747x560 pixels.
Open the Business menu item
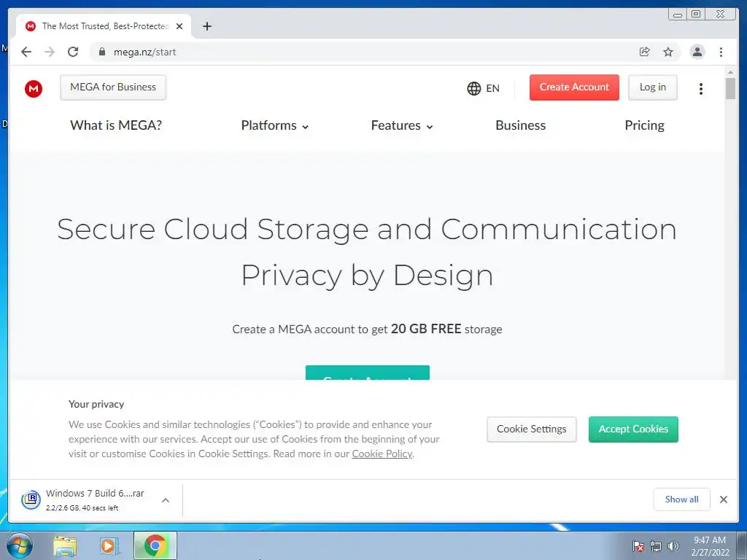coord(521,125)
